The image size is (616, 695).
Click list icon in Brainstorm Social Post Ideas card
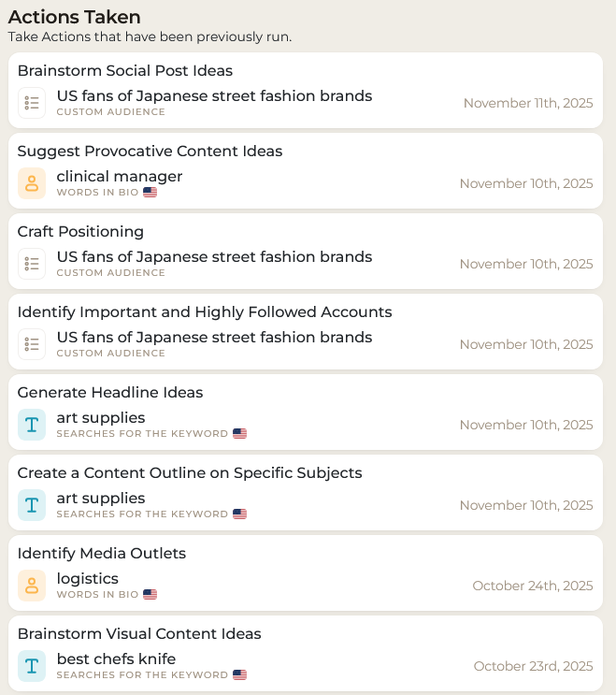32,103
